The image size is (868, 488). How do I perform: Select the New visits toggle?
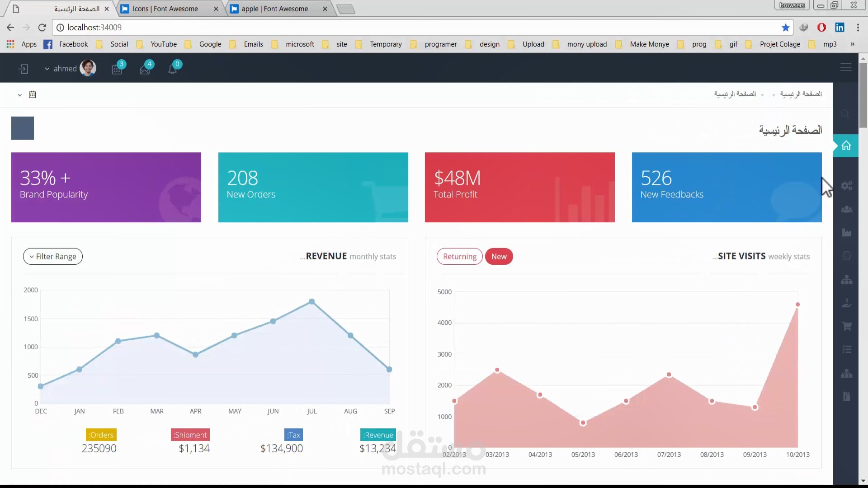click(499, 257)
